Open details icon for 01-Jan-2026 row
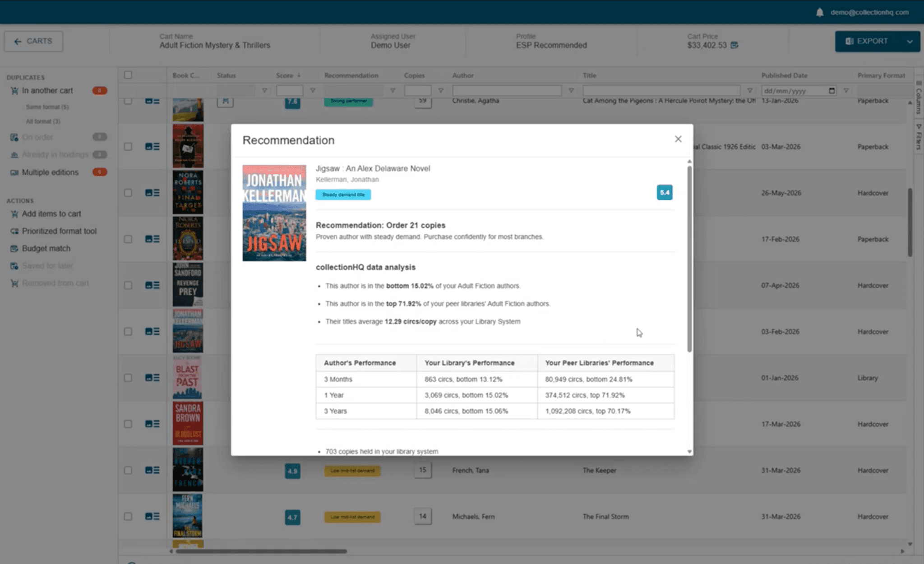Viewport: 924px width, 564px height. click(x=152, y=378)
